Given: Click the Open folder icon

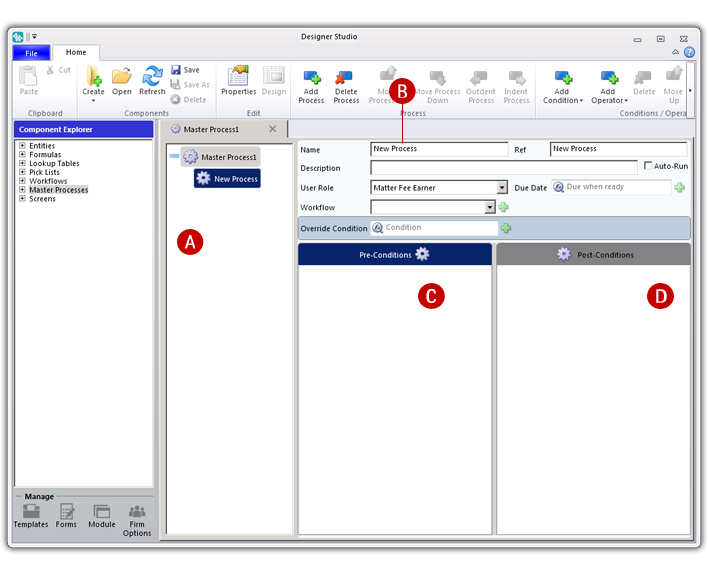Looking at the screenshot, I should click(122, 76).
